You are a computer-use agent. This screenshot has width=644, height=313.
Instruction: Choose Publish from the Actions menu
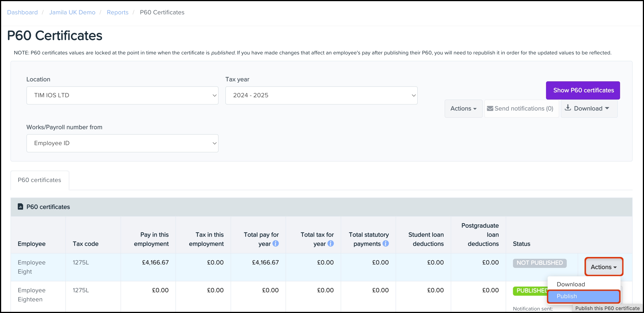tap(584, 296)
